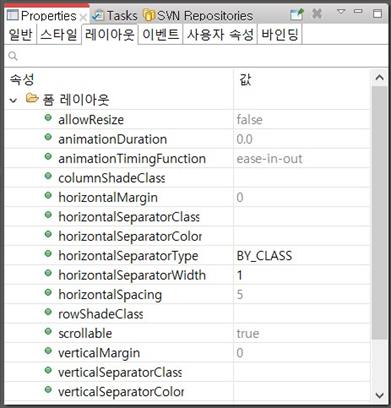Click the pin/new property view toolbar icon

click(x=297, y=15)
